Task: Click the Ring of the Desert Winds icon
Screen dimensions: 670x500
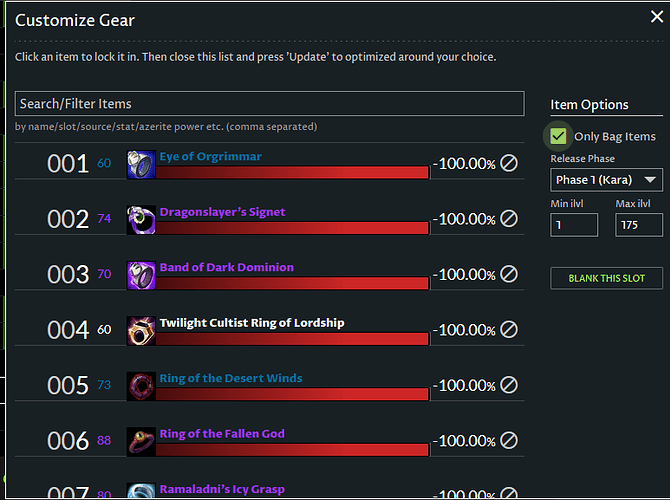Action: click(141, 386)
